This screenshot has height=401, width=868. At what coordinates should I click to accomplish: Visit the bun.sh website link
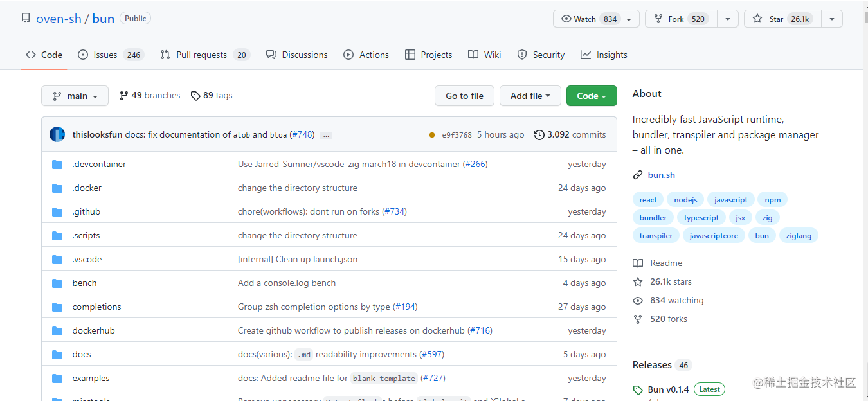coord(662,175)
